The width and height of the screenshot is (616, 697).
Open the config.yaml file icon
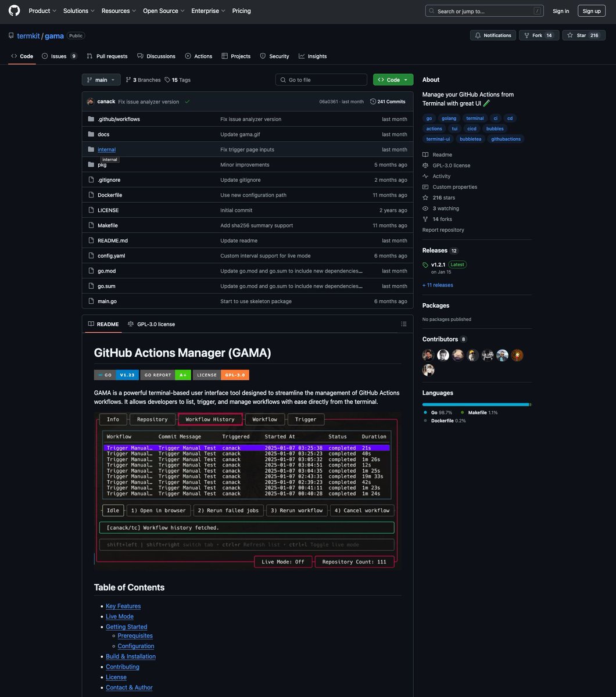coord(91,256)
